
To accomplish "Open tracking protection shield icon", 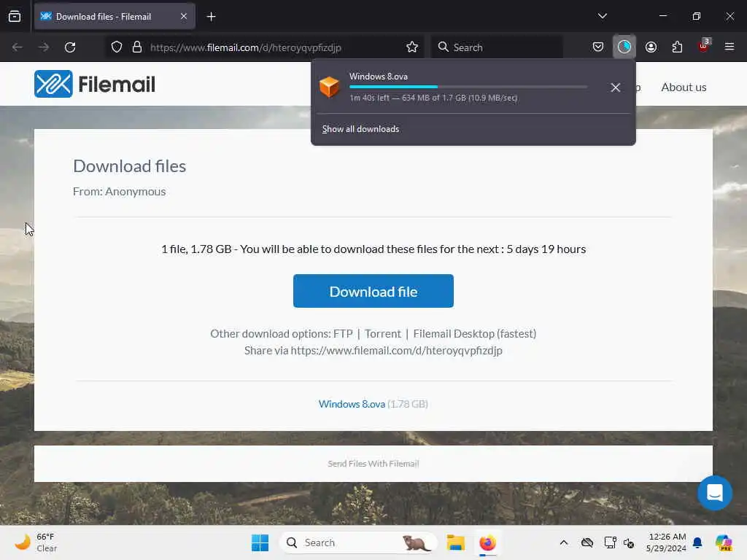I will coord(117,47).
